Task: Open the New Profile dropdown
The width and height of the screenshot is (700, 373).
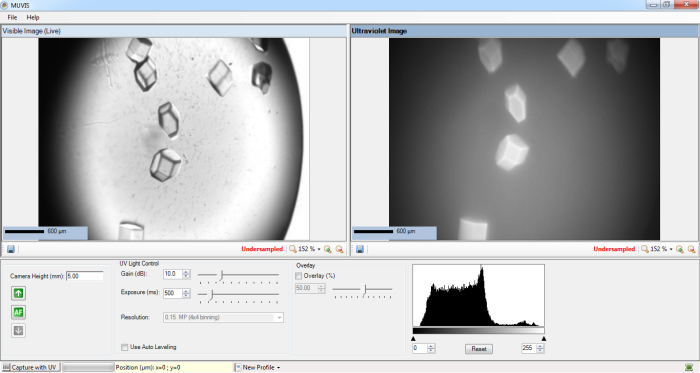Action: [x=258, y=367]
